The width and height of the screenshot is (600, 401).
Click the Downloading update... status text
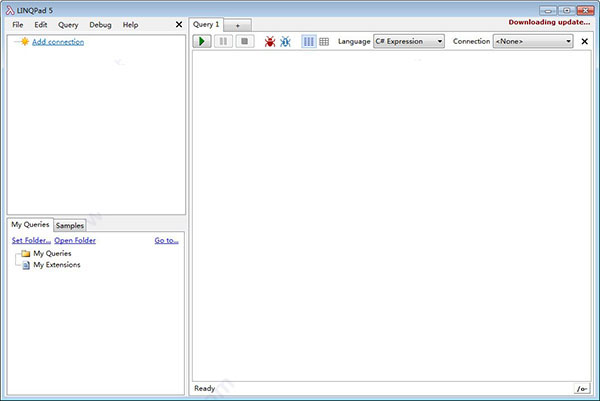[x=549, y=22]
